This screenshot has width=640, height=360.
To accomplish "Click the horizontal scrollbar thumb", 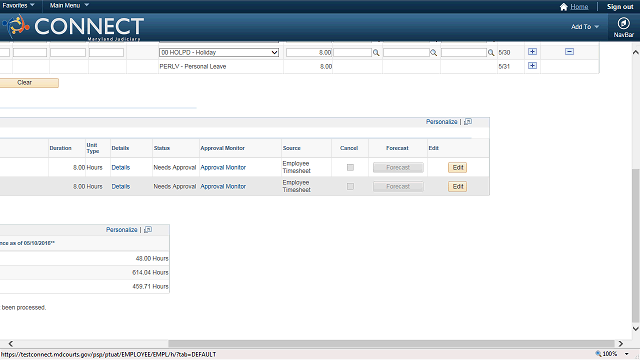I will [x=391, y=344].
